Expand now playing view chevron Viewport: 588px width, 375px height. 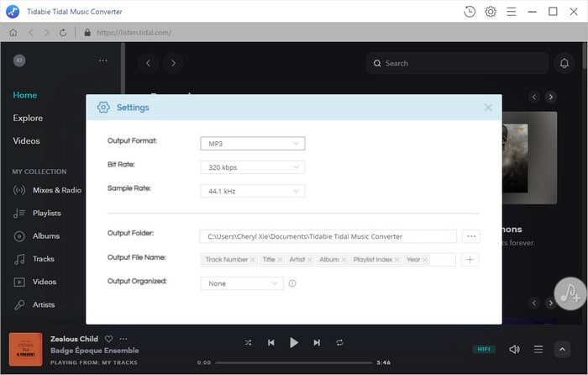pyautogui.click(x=563, y=350)
